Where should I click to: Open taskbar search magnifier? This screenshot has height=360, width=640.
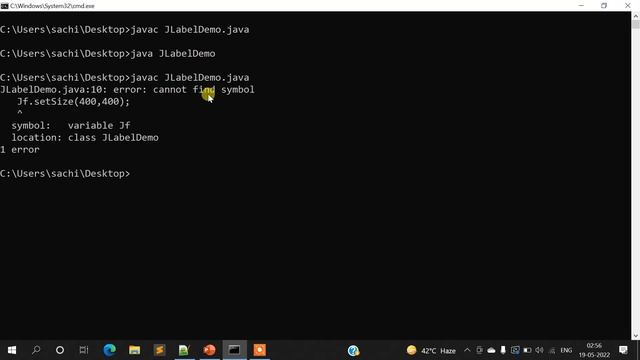(x=36, y=350)
